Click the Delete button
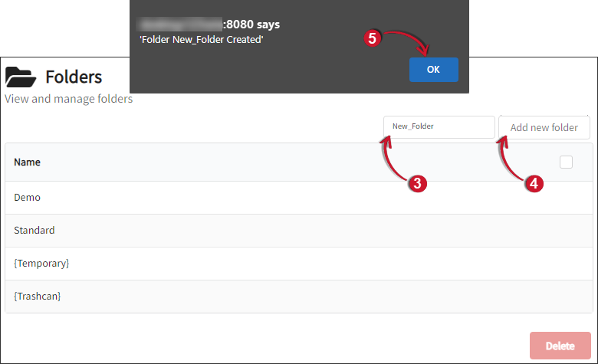 coord(560,346)
